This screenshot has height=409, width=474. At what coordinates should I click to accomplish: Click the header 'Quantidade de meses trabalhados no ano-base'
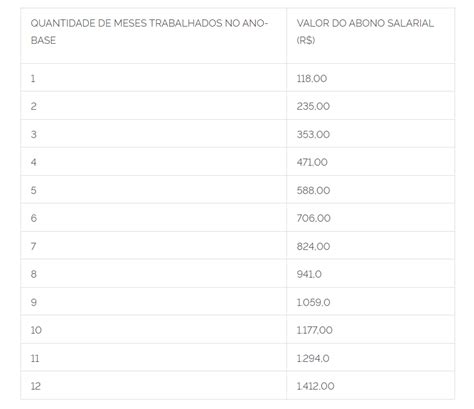(149, 32)
